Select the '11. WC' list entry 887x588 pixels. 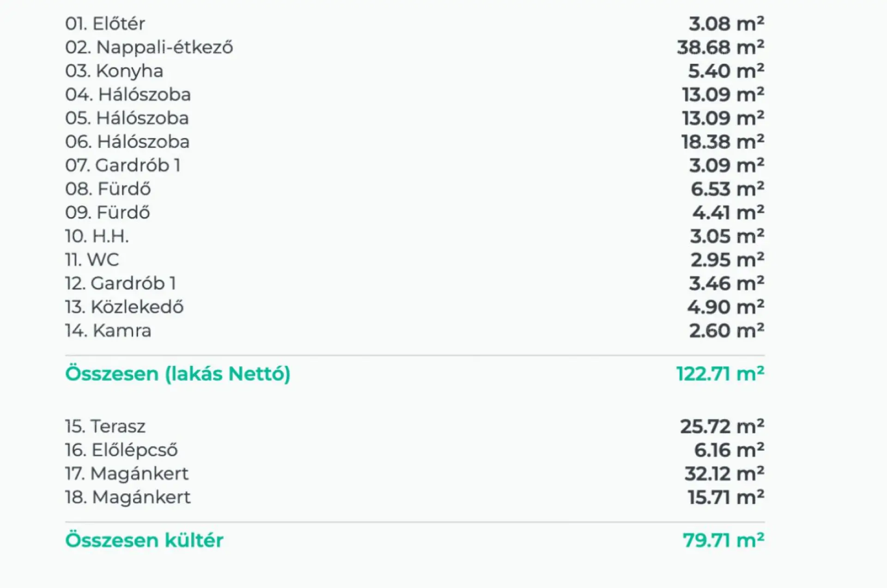(x=92, y=260)
